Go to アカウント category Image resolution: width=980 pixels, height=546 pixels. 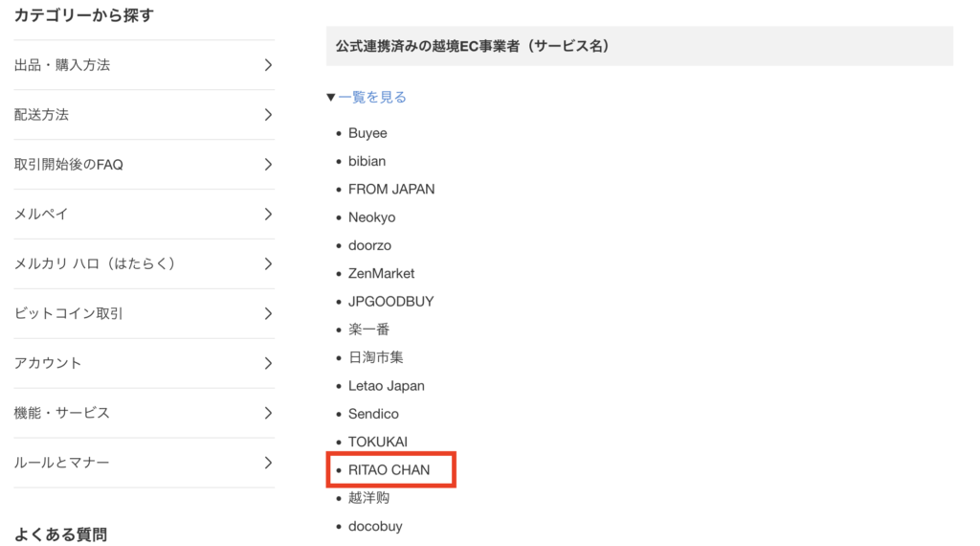coord(49,364)
